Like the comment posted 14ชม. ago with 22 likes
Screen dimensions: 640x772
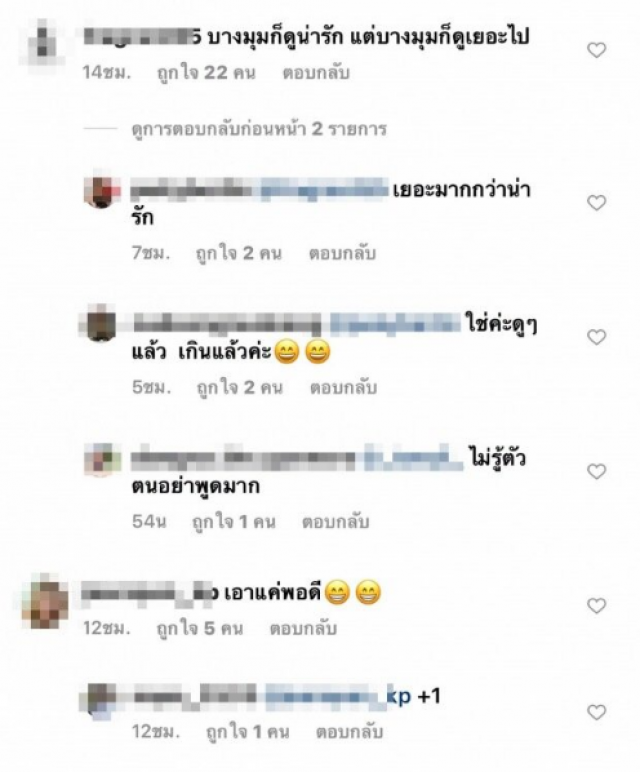click(x=597, y=50)
